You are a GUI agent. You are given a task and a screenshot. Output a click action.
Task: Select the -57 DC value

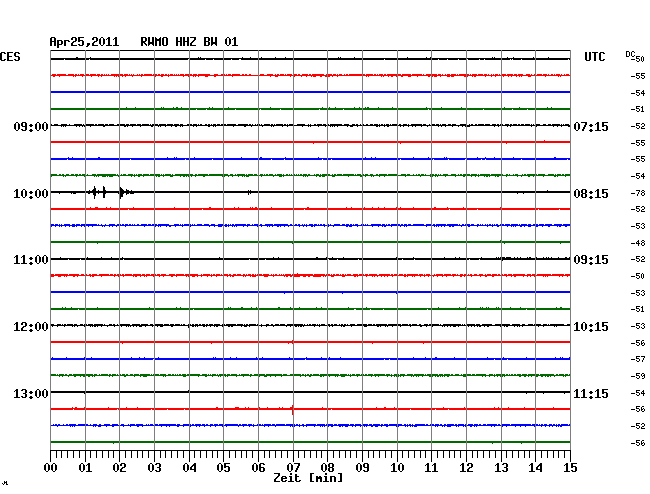coord(638,359)
